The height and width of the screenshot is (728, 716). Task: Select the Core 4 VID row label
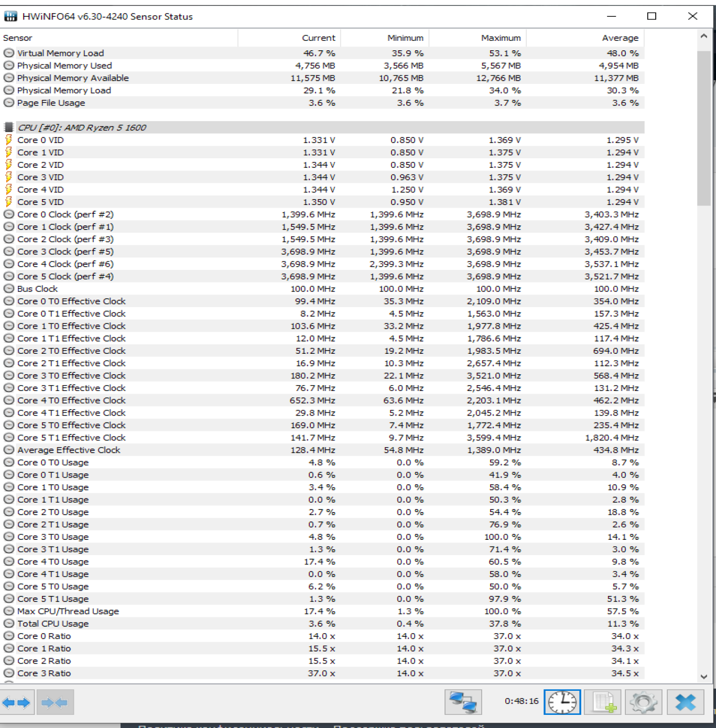pyautogui.click(x=40, y=190)
